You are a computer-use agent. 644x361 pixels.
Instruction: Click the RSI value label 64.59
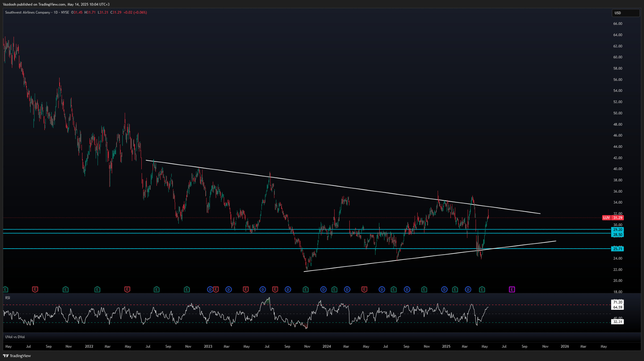[x=617, y=307]
